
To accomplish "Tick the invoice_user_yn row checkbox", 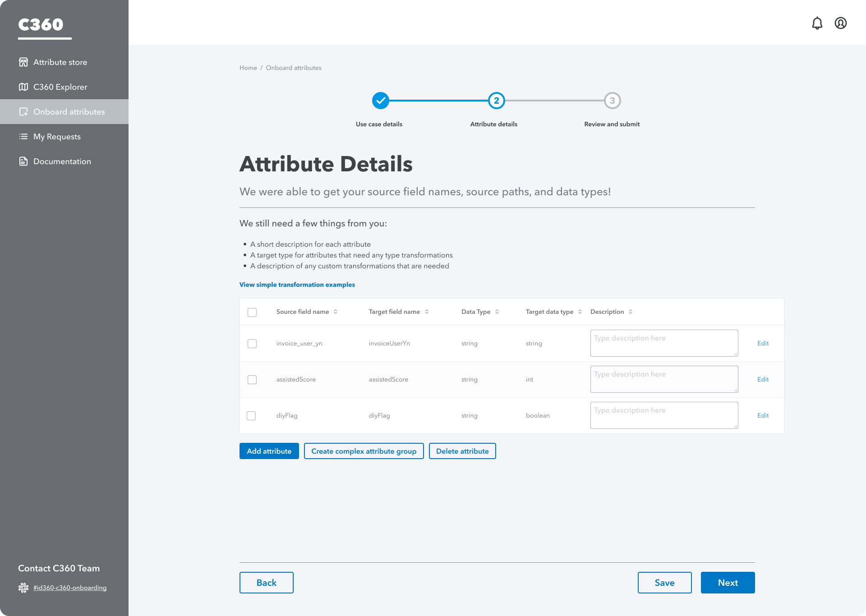I will 252,344.
